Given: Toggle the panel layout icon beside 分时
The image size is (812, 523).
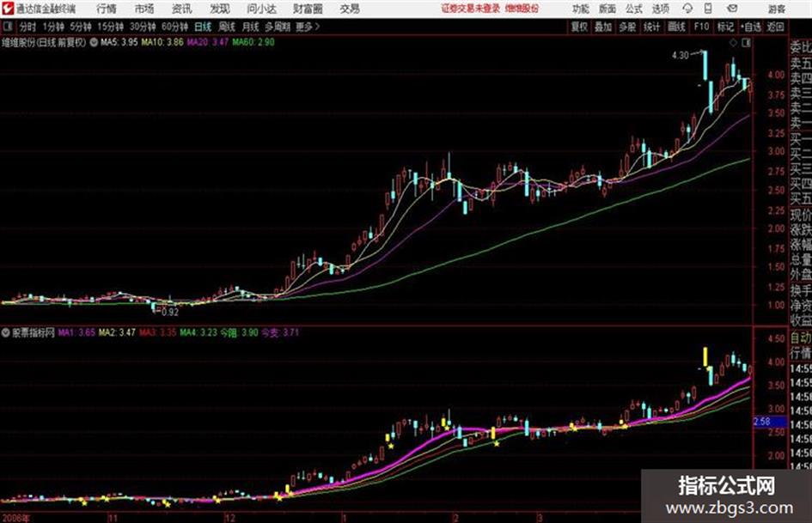Looking at the screenshot, I should click(7, 27).
